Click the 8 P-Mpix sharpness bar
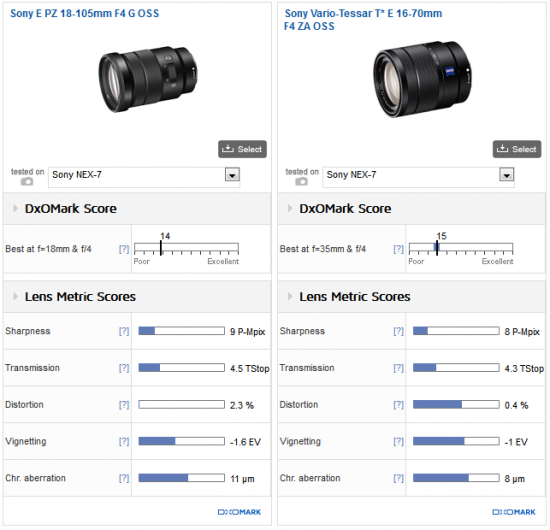550x530 pixels. click(x=456, y=331)
